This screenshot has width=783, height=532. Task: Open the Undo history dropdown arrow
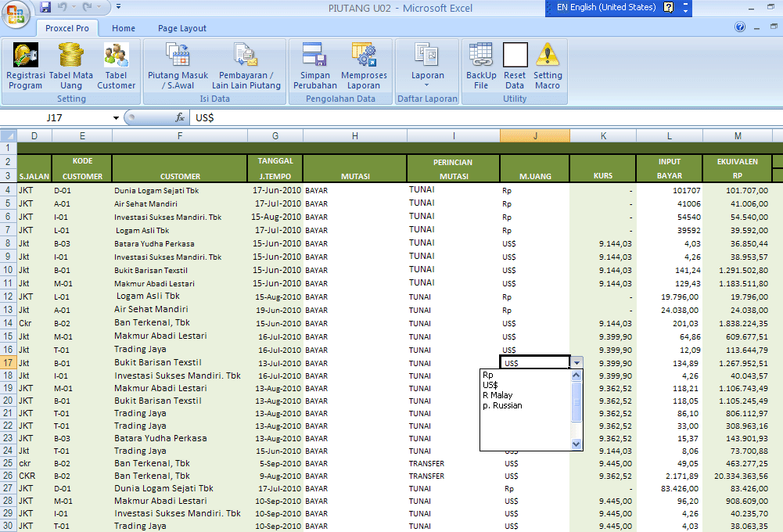point(74,7)
